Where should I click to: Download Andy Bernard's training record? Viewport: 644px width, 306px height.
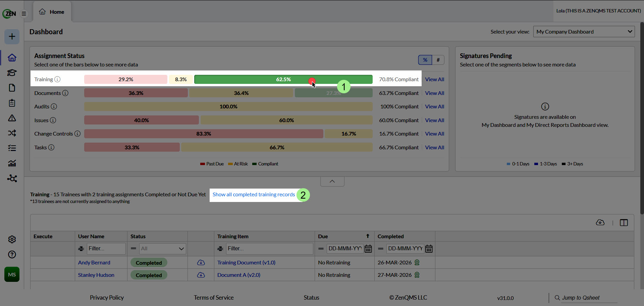point(201,262)
